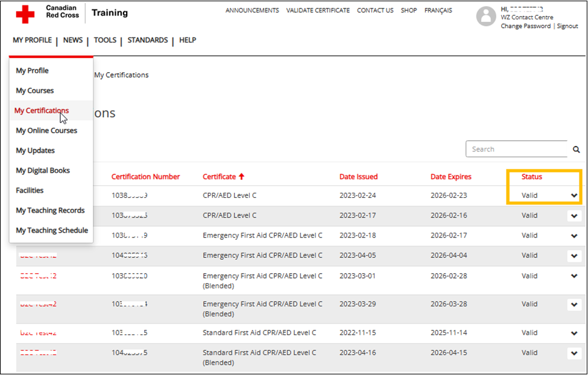The width and height of the screenshot is (588, 375).
Task: Open the TOOLS menu
Action: (105, 40)
